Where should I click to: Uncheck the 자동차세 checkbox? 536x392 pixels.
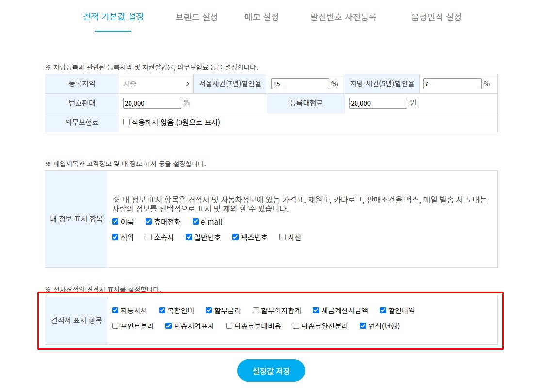[x=115, y=310]
